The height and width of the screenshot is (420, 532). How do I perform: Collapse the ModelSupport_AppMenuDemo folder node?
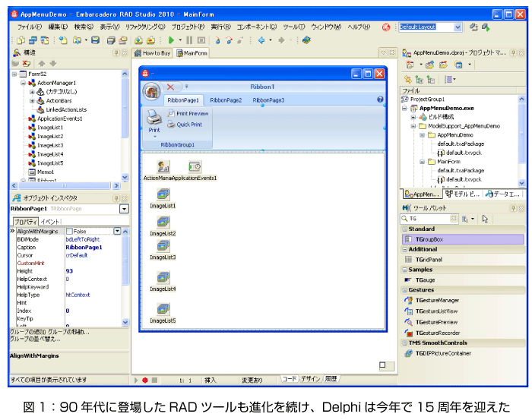pos(413,126)
